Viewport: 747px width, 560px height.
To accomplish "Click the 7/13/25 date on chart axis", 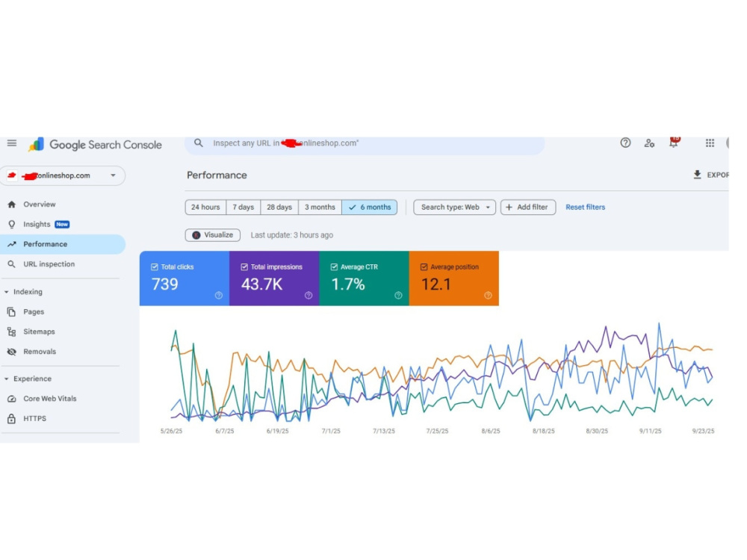I will [x=384, y=431].
